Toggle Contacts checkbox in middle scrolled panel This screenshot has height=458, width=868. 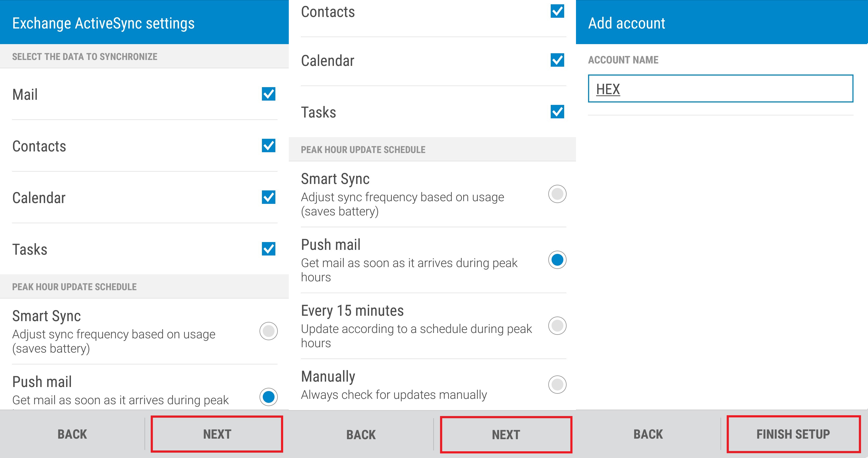[x=557, y=11]
